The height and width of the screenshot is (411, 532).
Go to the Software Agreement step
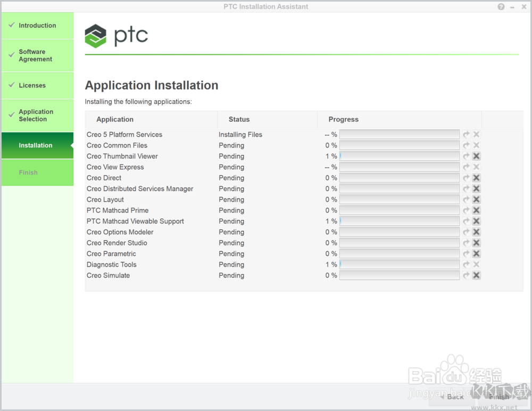[37, 55]
